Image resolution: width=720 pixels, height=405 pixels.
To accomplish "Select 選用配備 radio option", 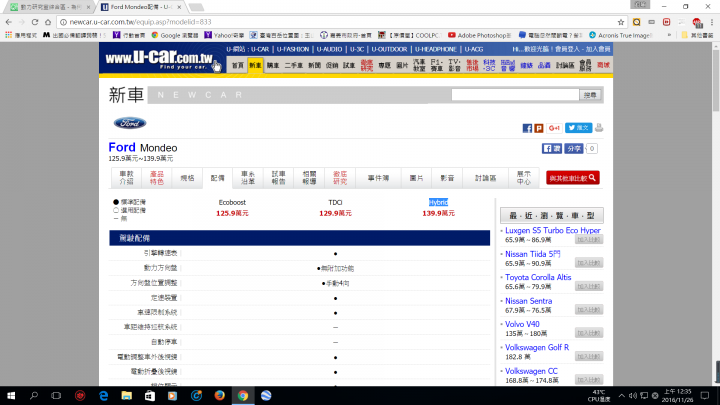I will 116,210.
